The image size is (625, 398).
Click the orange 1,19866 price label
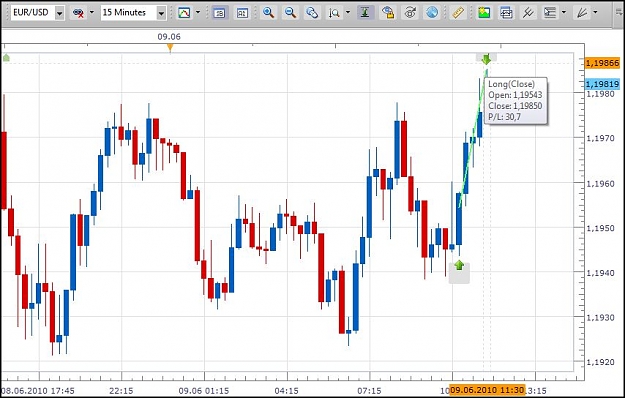(602, 63)
